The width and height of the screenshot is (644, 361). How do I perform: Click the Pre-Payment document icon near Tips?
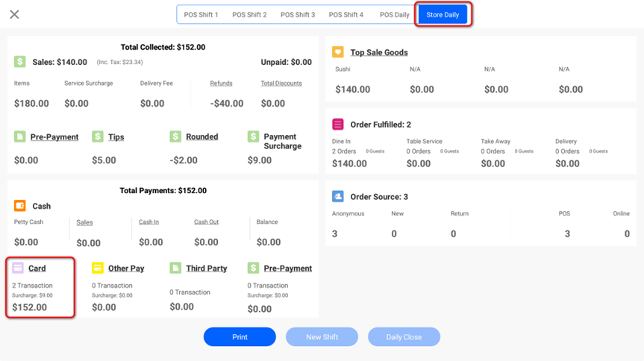pyautogui.click(x=20, y=137)
